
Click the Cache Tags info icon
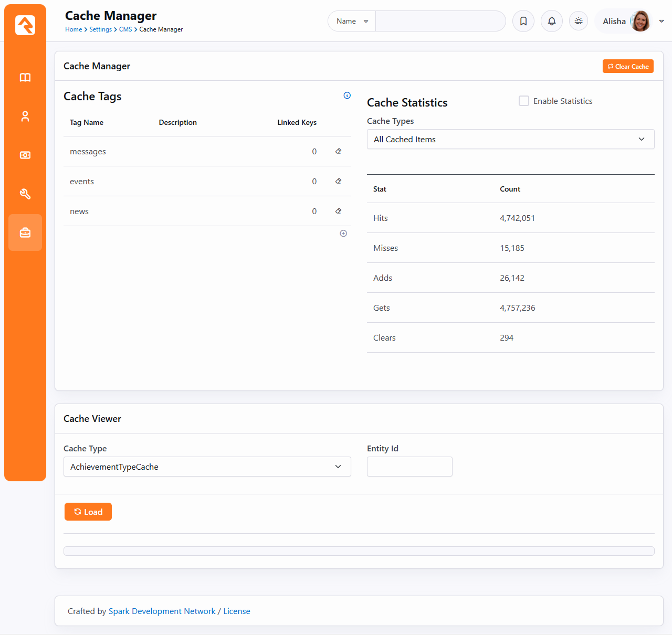pyautogui.click(x=347, y=96)
